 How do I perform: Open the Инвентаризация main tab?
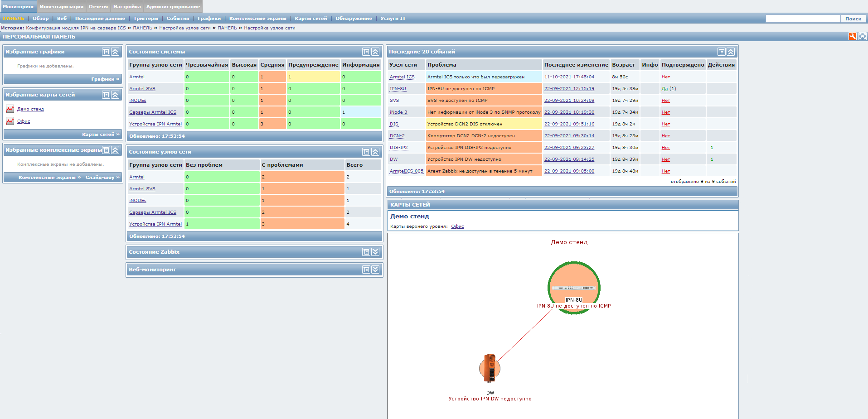coord(62,6)
